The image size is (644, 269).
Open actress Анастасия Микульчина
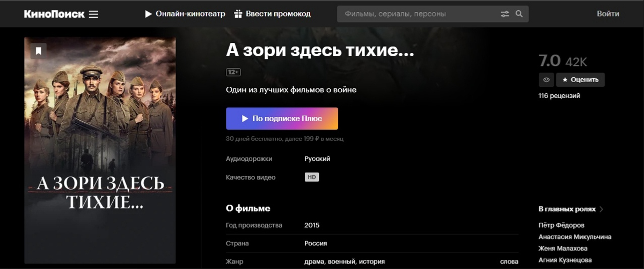click(x=575, y=237)
